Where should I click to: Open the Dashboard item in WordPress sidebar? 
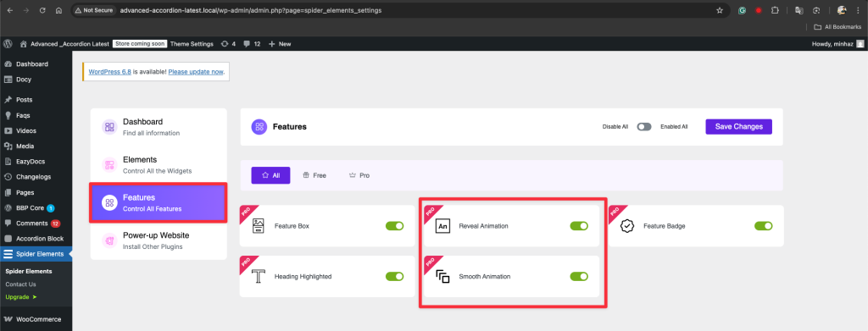pyautogui.click(x=36, y=64)
